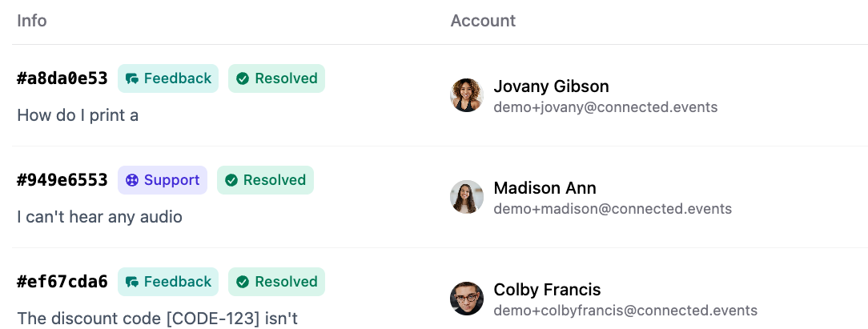Click Jovany Gibson's avatar photo
The height and width of the screenshot is (329, 868).
click(467, 95)
